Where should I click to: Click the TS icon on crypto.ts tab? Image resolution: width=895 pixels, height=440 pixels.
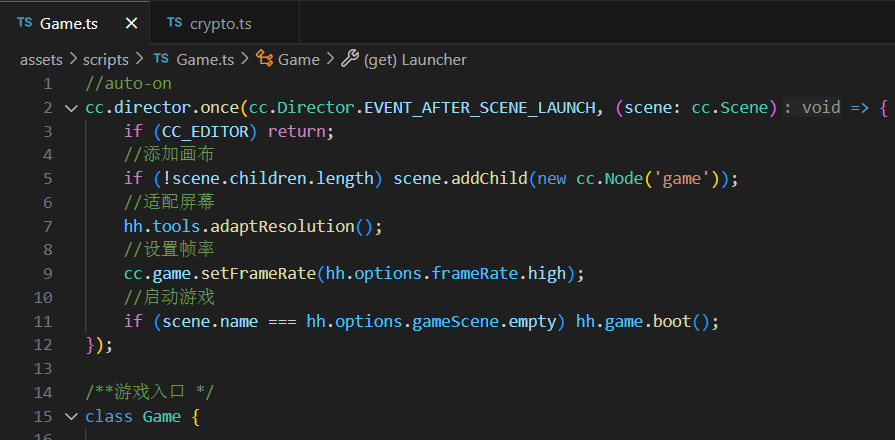coord(174,23)
